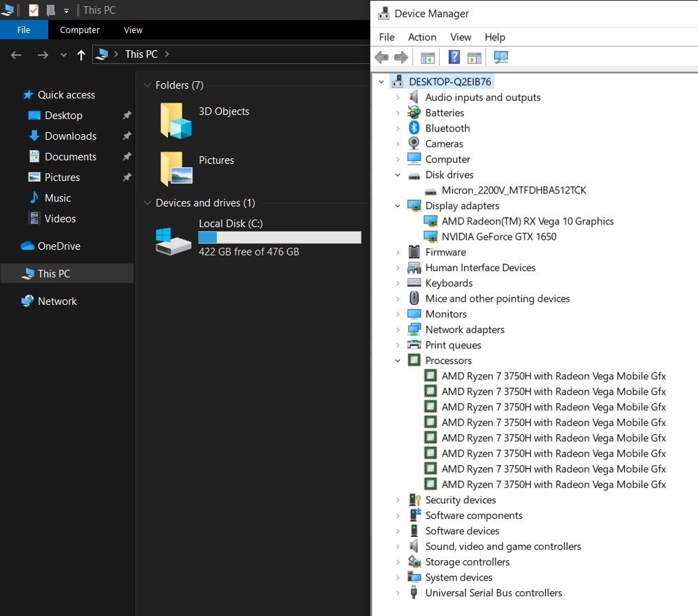
Task: Collapse the Processors tree node
Action: coord(398,361)
